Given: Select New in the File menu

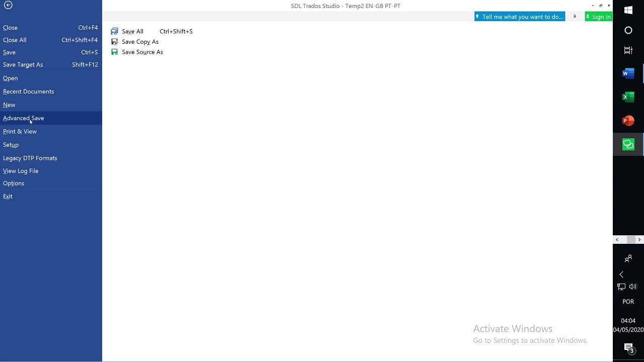Looking at the screenshot, I should [x=50, y=105].
